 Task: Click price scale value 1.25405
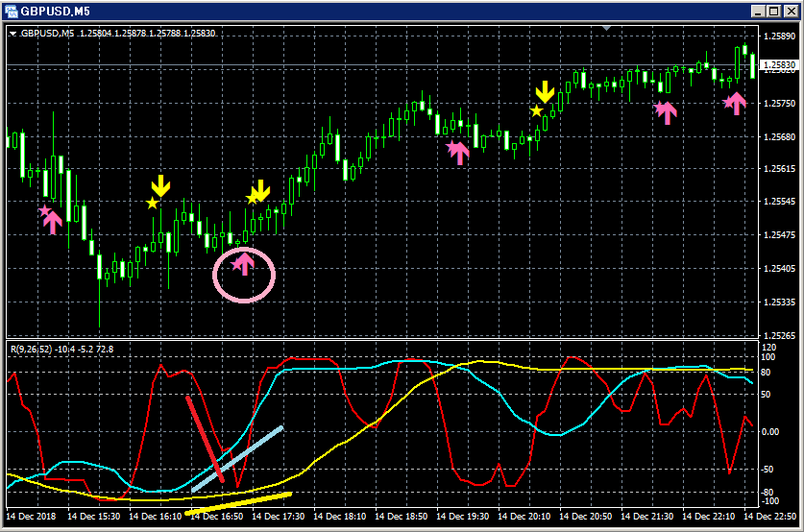point(779,268)
